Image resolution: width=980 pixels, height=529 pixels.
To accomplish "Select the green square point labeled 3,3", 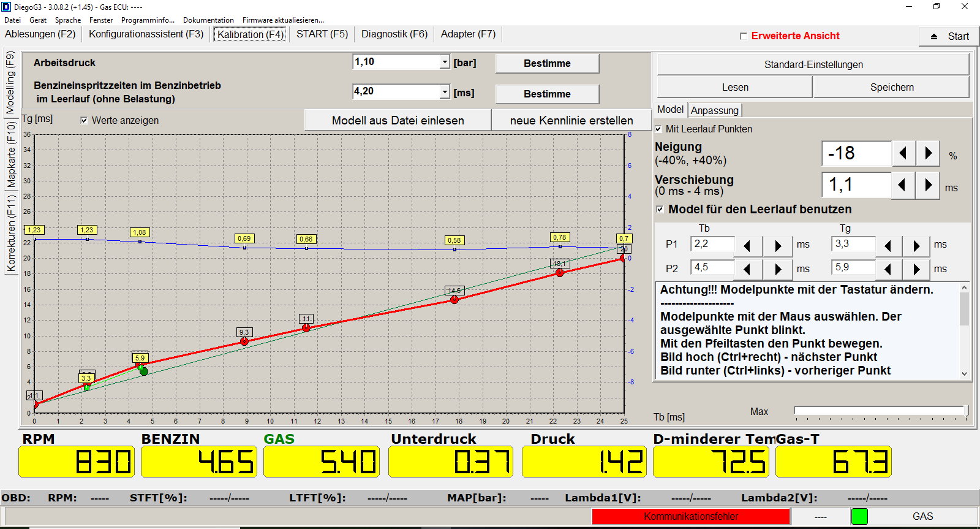I will tap(87, 387).
